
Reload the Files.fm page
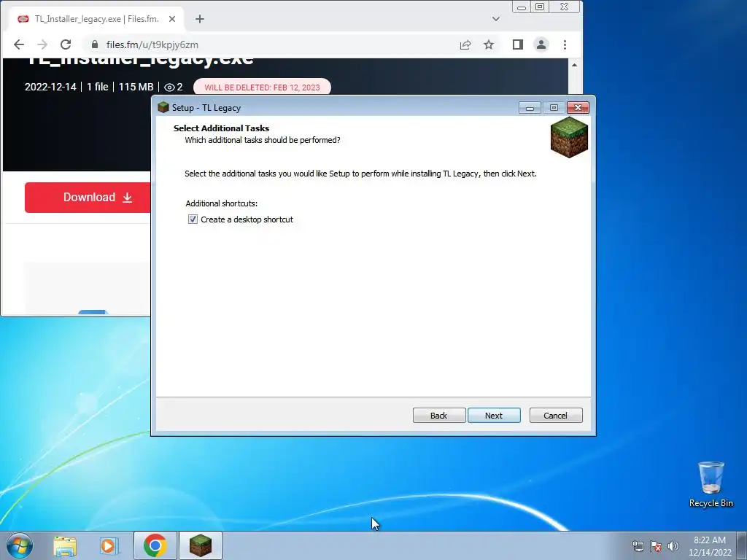click(66, 44)
